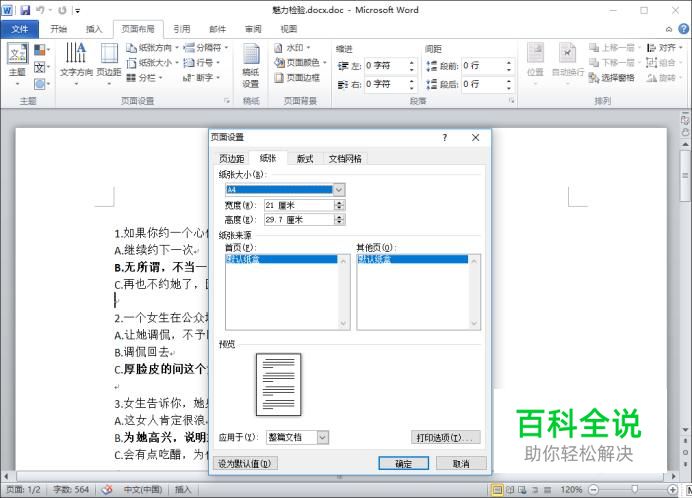Click the 中文(中国) language status button
692x498 pixels.
[x=142, y=490]
